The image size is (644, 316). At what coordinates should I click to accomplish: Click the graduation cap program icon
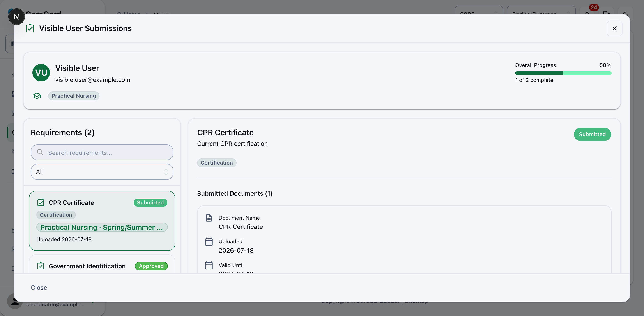tap(37, 96)
